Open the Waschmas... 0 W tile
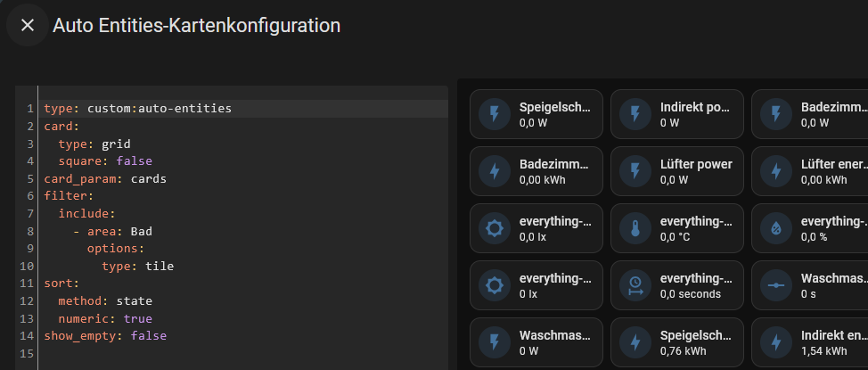 536,342
